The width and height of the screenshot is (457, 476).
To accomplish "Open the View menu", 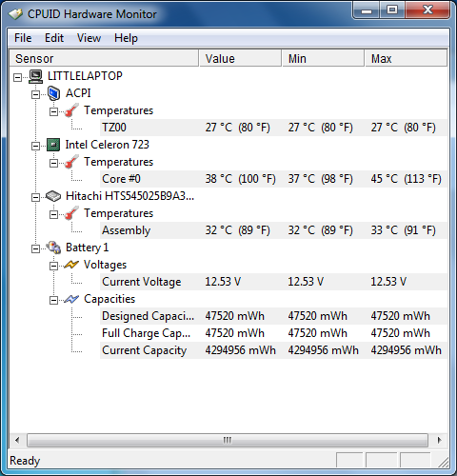I will [89, 38].
